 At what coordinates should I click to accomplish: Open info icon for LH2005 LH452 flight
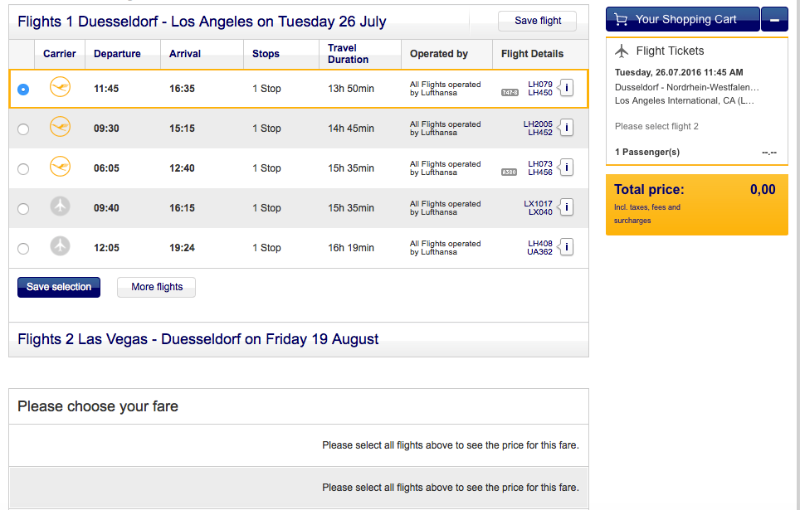click(567, 128)
